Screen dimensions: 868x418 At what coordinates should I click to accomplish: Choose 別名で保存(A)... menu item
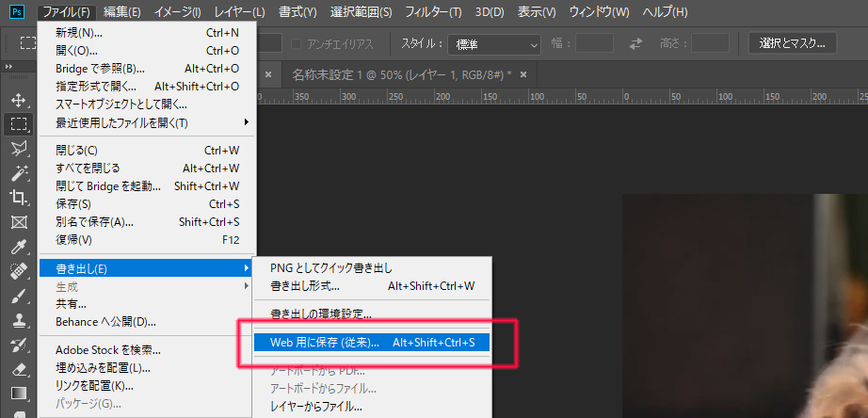click(147, 222)
